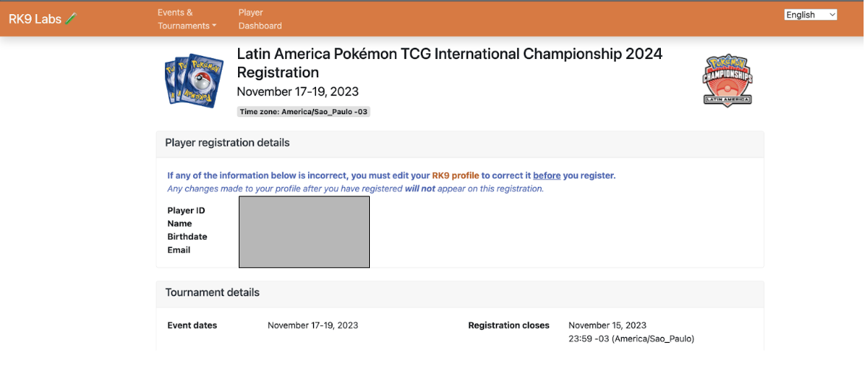The height and width of the screenshot is (365, 868).
Task: Click the Event dates label
Action: pos(192,325)
